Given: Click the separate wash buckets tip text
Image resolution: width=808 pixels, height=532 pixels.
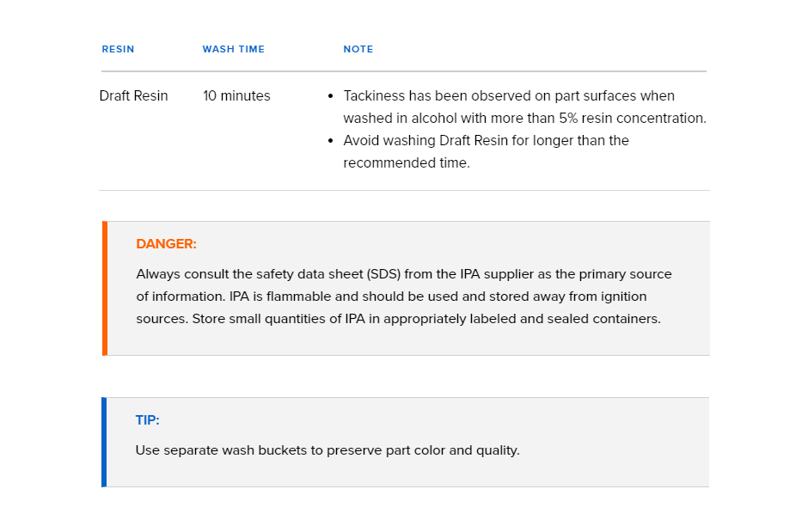Looking at the screenshot, I should point(327,450).
